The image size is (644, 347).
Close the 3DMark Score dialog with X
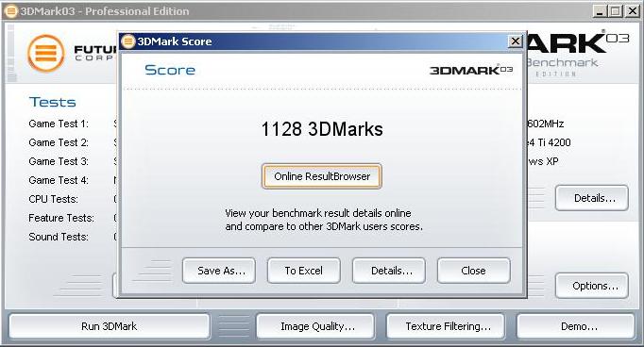(x=515, y=41)
